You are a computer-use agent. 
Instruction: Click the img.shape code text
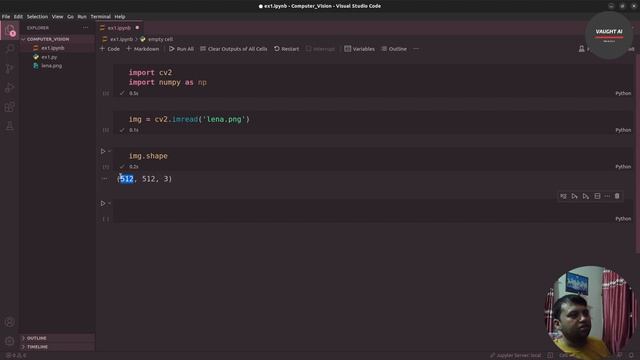coord(148,156)
